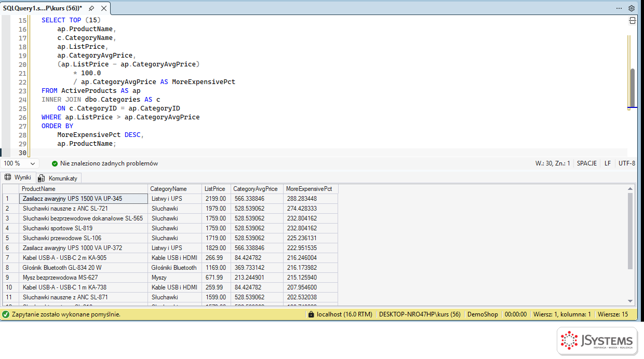This screenshot has width=644, height=359.
Task: Click the lock icon beside localhost
Action: pos(311,314)
